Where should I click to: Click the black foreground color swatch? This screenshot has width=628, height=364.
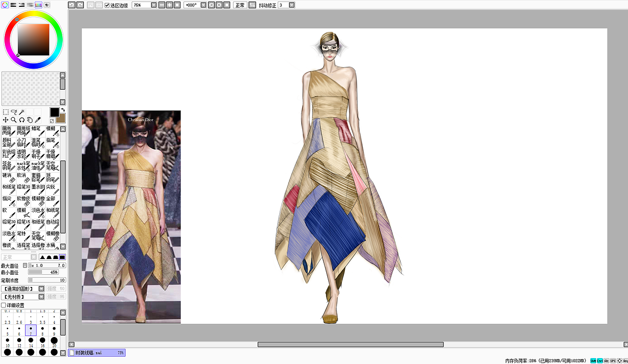point(54,112)
